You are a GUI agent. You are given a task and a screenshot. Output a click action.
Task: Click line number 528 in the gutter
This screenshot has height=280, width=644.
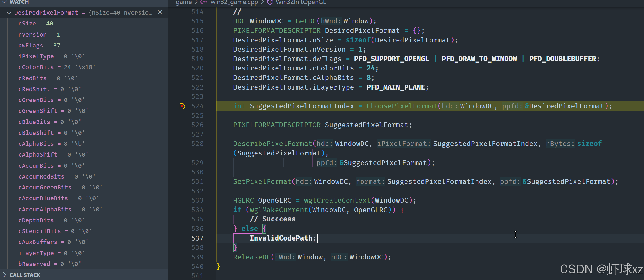pos(197,144)
